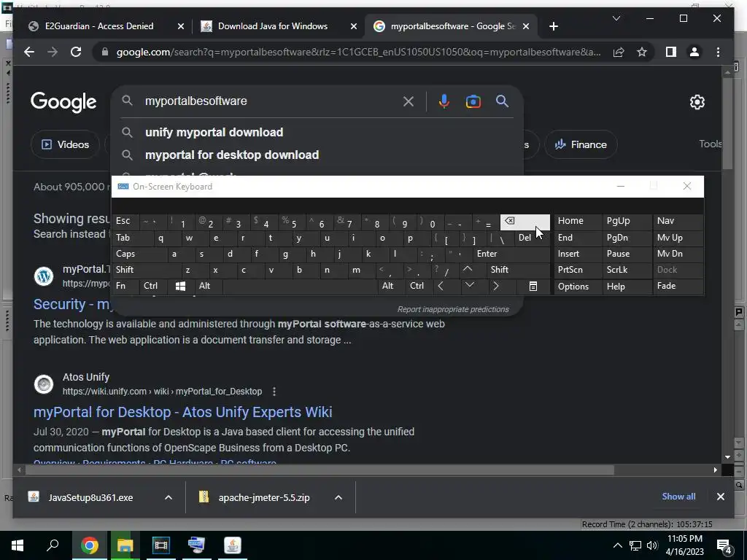Bookmark this page with the star icon
Viewport: 747px width, 560px height.
click(642, 52)
